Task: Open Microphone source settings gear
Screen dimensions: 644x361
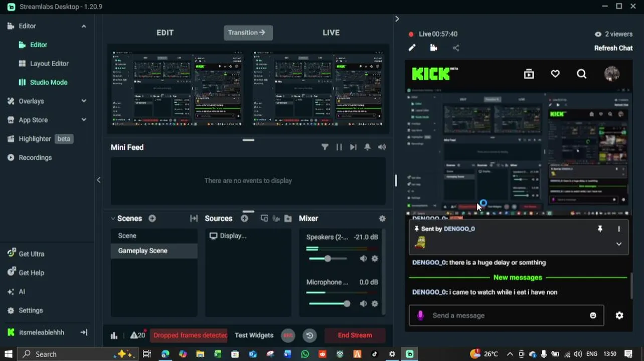Action: pos(375,303)
